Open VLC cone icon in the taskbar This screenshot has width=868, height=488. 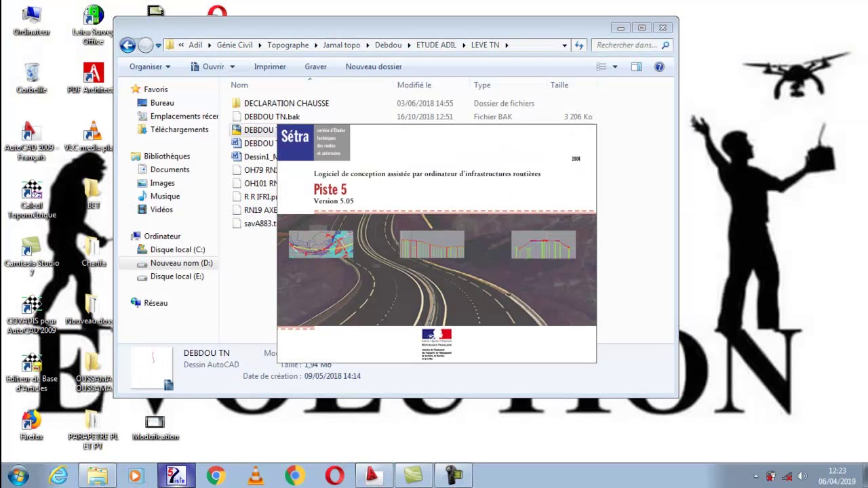tap(255, 476)
